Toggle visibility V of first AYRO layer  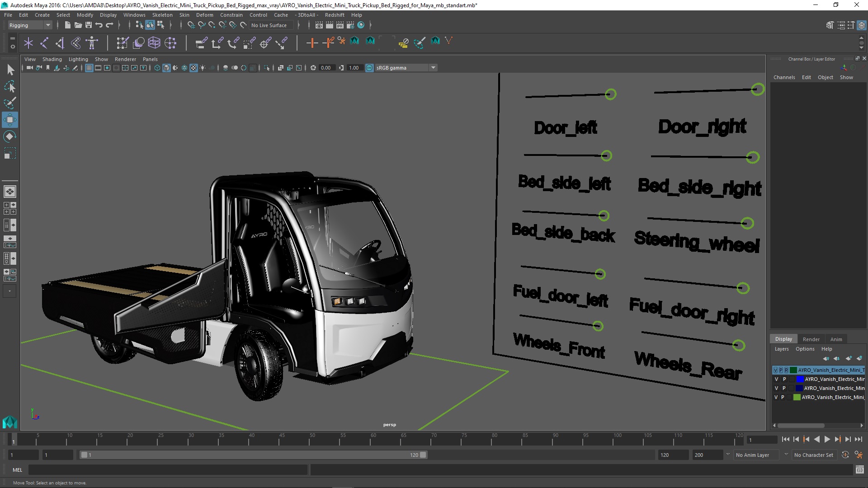coord(776,370)
